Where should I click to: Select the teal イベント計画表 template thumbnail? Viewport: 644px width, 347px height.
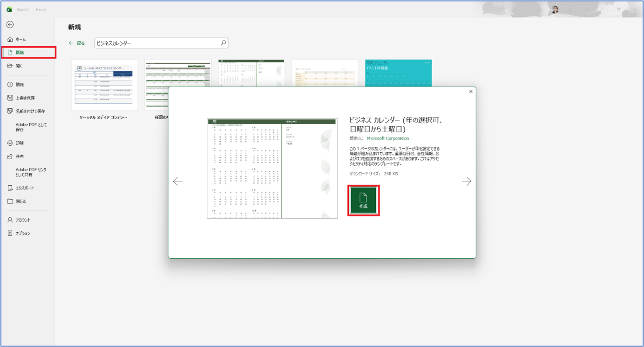(x=398, y=73)
